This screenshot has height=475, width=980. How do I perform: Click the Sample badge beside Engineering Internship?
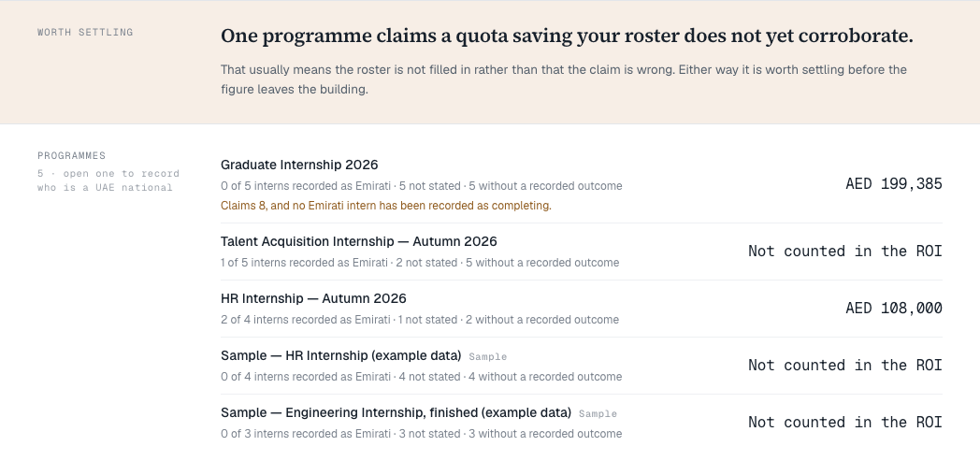598,413
